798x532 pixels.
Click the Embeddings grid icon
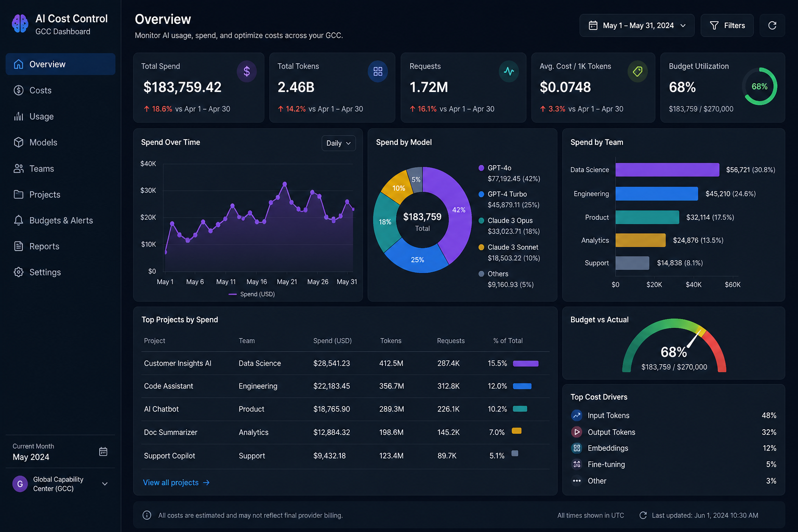pyautogui.click(x=577, y=448)
